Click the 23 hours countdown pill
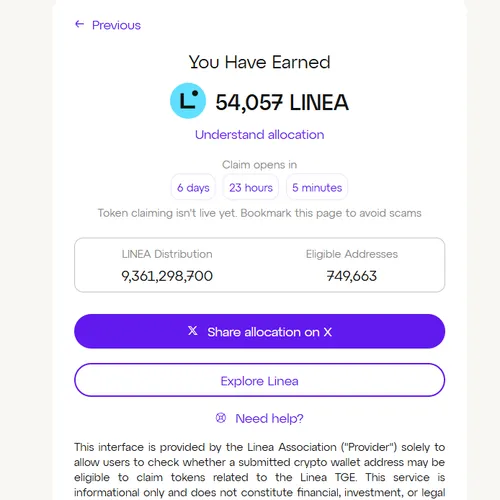The width and height of the screenshot is (500, 500). click(x=251, y=187)
